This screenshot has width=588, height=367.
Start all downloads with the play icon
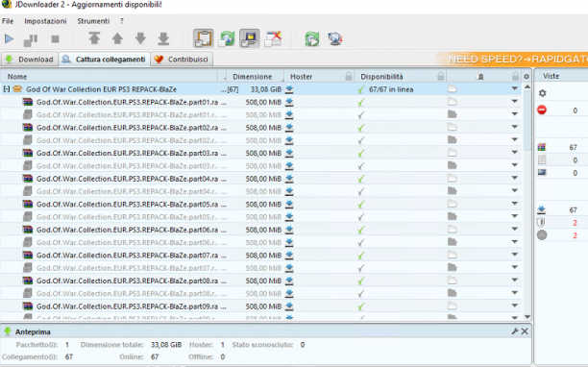tap(9, 38)
